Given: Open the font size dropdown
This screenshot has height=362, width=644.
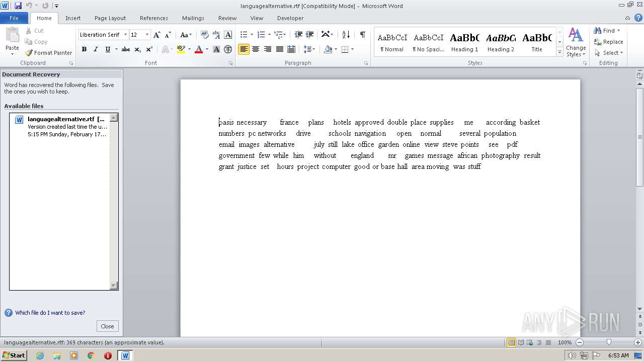Looking at the screenshot, I should 147,35.
